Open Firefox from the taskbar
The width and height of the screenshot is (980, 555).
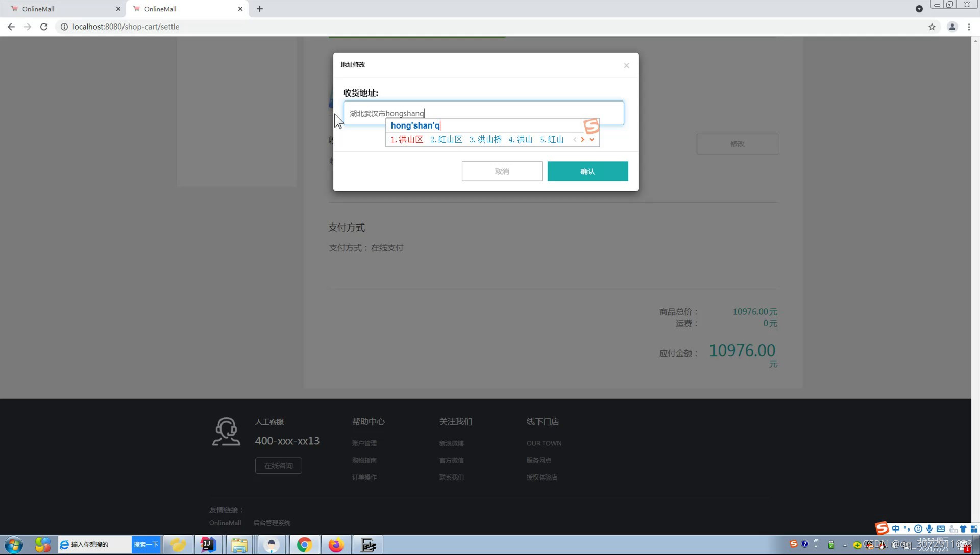pyautogui.click(x=336, y=545)
